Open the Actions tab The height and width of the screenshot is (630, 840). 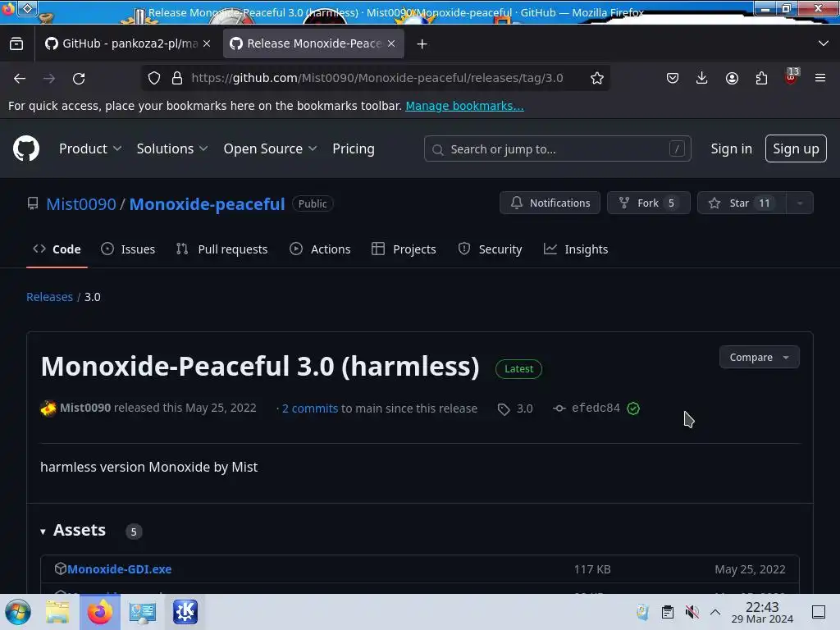pyautogui.click(x=321, y=249)
